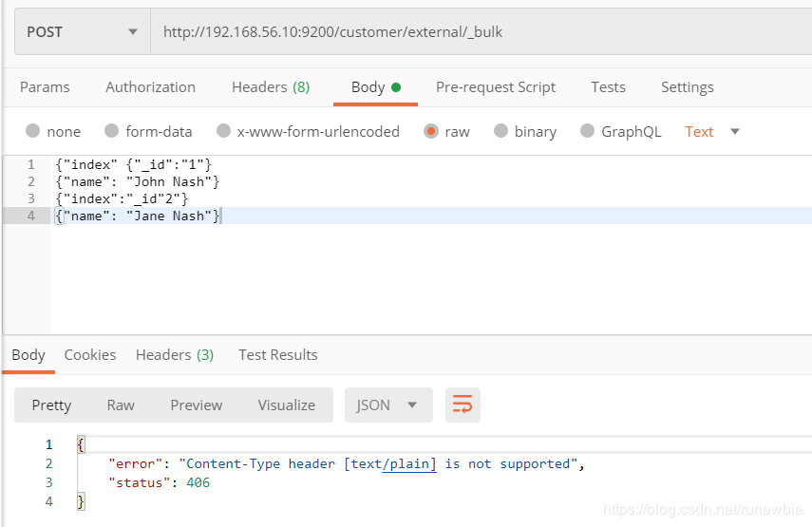Open the Settings tab
812x527 pixels.
coord(688,87)
